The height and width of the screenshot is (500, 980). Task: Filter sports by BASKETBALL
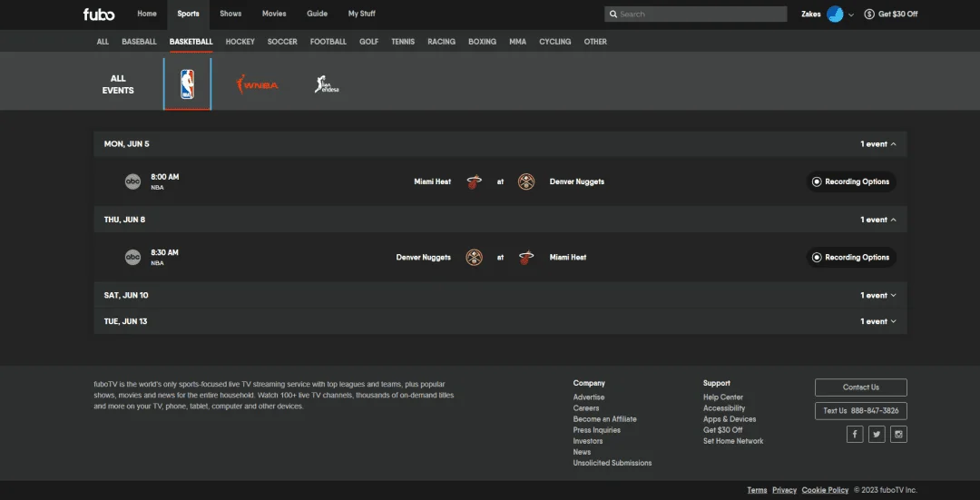191,42
